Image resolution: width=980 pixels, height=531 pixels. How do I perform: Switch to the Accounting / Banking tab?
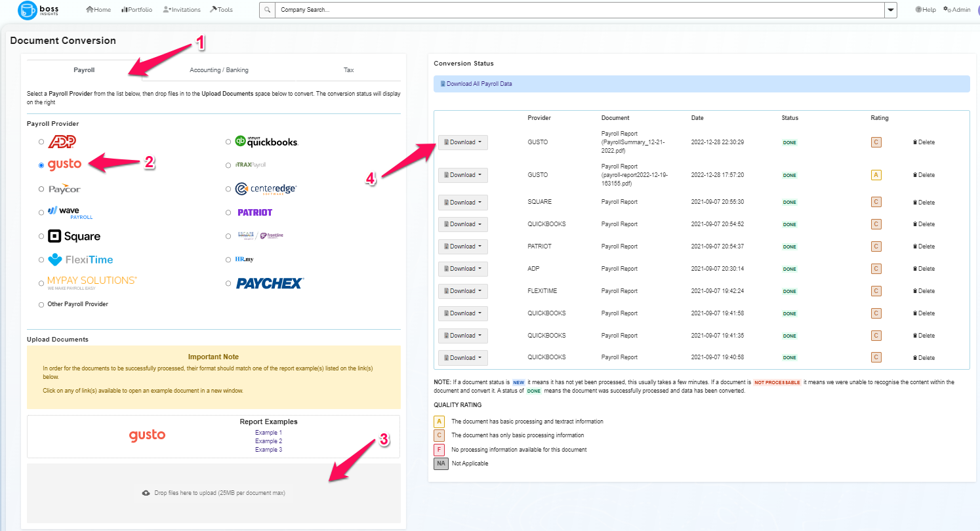219,70
